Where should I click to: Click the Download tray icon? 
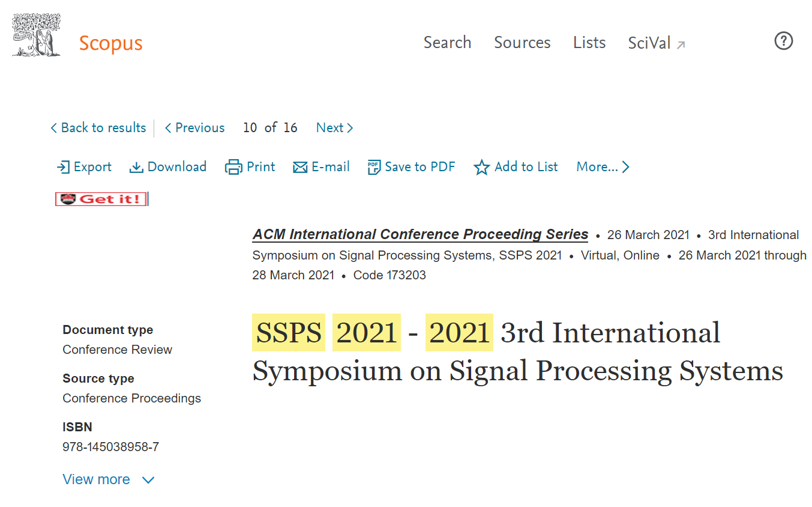coord(136,167)
